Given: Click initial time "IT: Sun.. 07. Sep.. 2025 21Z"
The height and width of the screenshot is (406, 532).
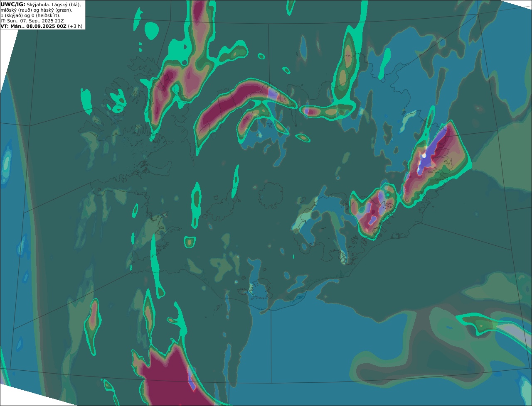Looking at the screenshot, I should pyautogui.click(x=32, y=21).
